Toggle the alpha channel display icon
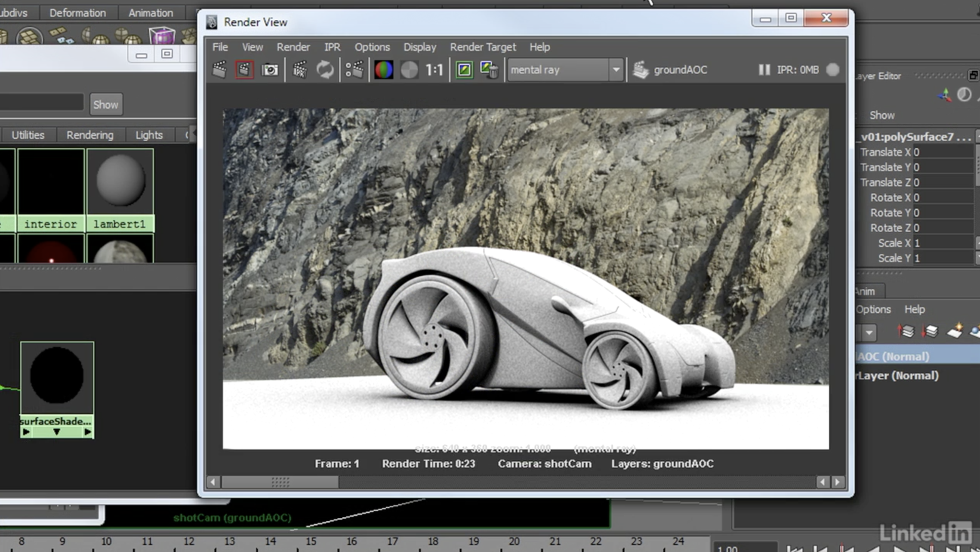This screenshot has height=552, width=980. pos(409,70)
